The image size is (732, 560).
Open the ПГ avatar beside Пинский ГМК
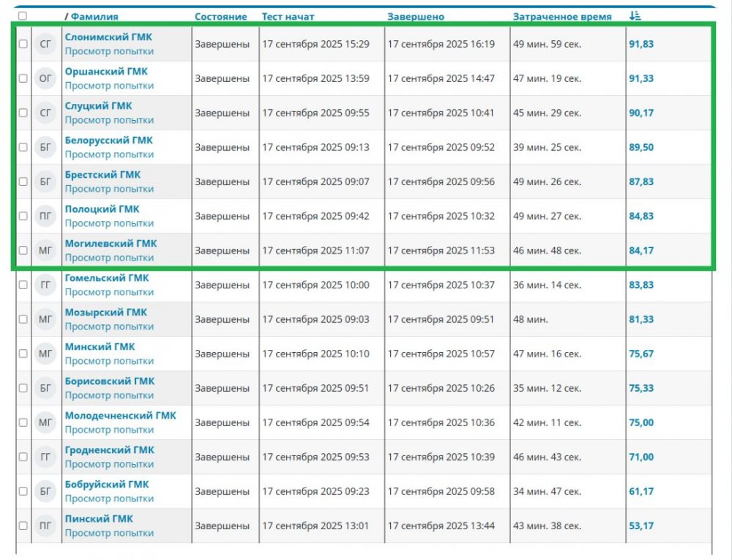45,526
